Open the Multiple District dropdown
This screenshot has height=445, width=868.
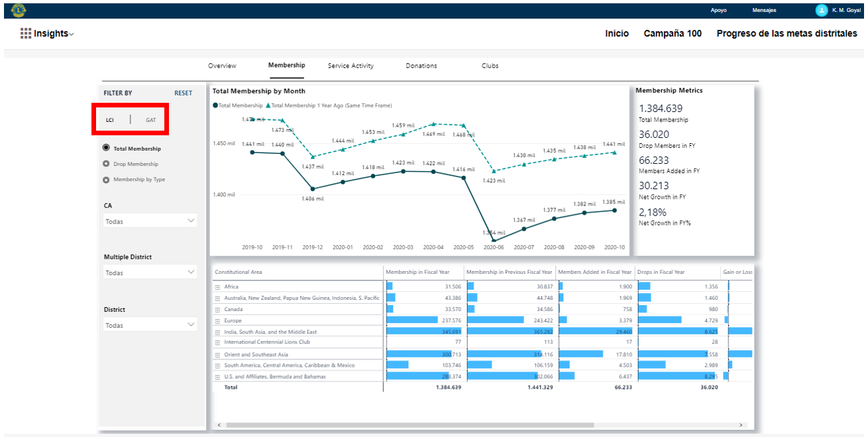[x=150, y=273]
